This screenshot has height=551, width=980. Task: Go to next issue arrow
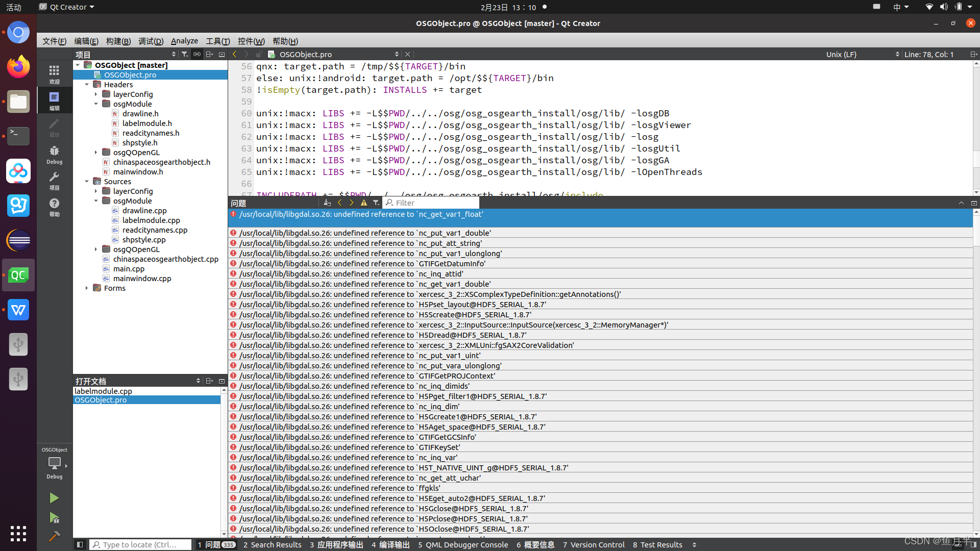click(x=351, y=203)
